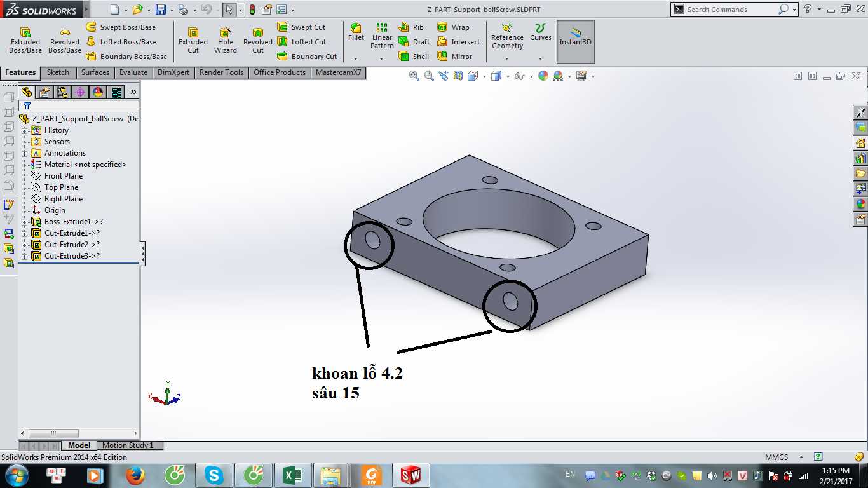The image size is (868, 488).
Task: Click the Rib feature tool
Action: coord(411,27)
